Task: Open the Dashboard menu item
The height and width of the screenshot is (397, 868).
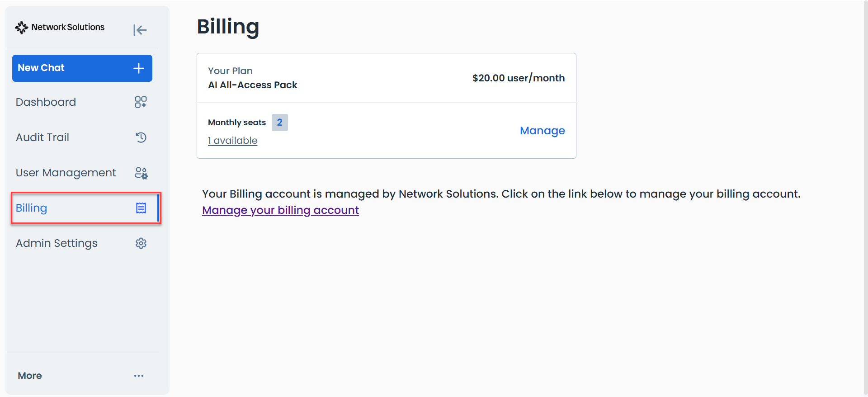Action: [82, 102]
